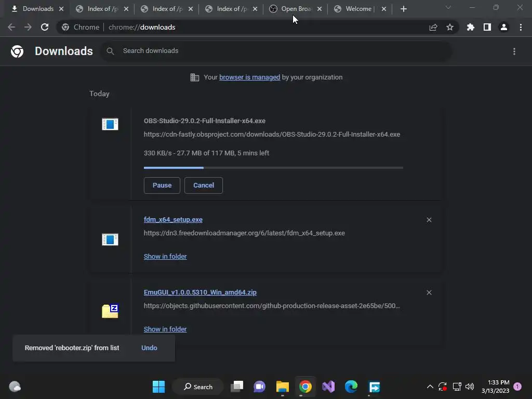Image resolution: width=532 pixels, height=399 pixels.
Task: Undo removal of rebooter.zip
Action: [x=149, y=348]
